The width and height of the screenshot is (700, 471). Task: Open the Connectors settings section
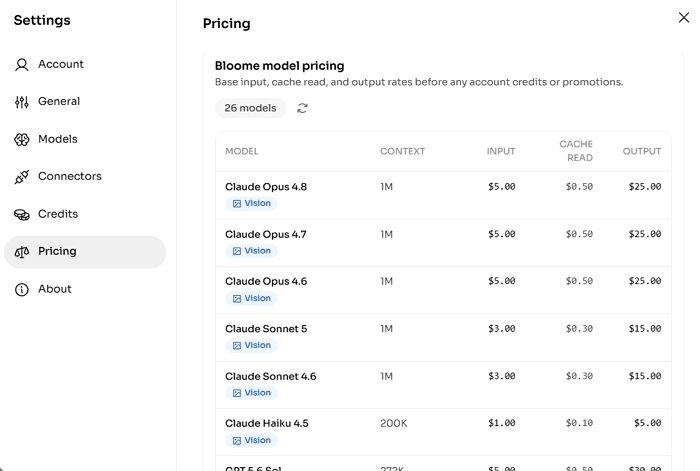tap(85, 177)
